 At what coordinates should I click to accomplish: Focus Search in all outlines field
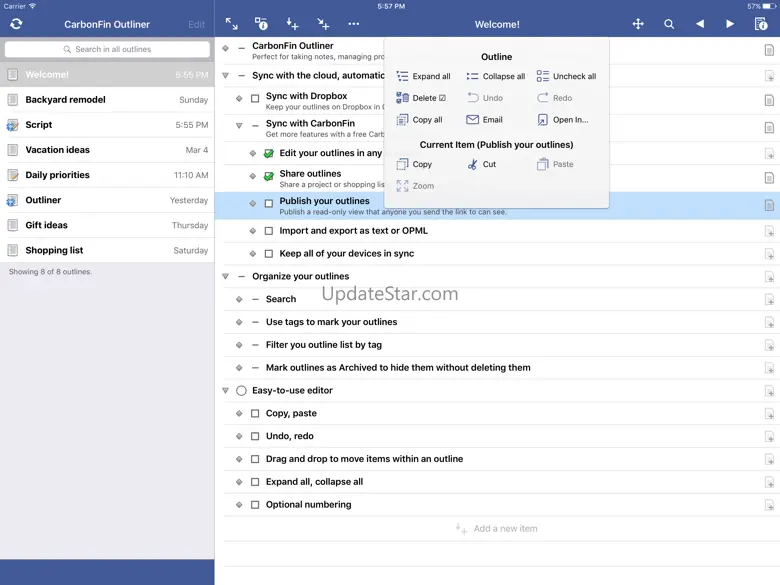107,49
